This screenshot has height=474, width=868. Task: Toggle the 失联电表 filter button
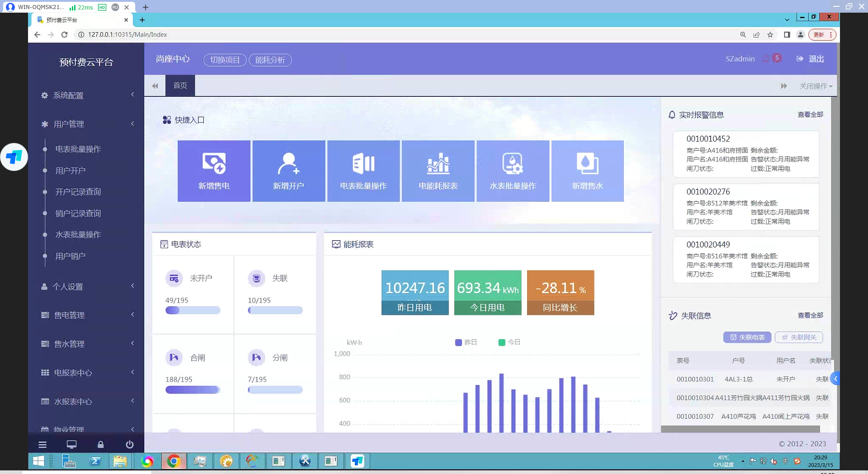click(x=747, y=337)
